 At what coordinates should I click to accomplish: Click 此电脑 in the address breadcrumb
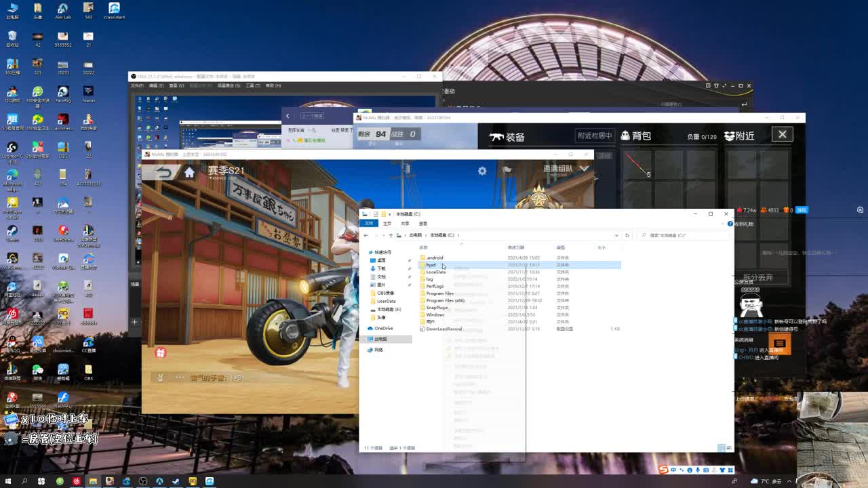(415, 235)
